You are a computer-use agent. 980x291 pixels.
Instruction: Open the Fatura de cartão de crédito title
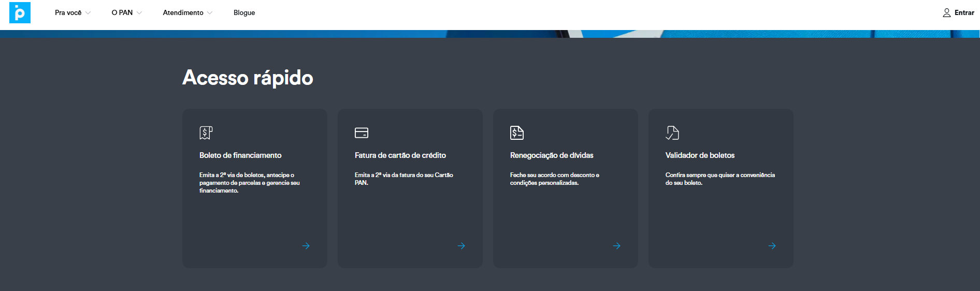tap(400, 155)
